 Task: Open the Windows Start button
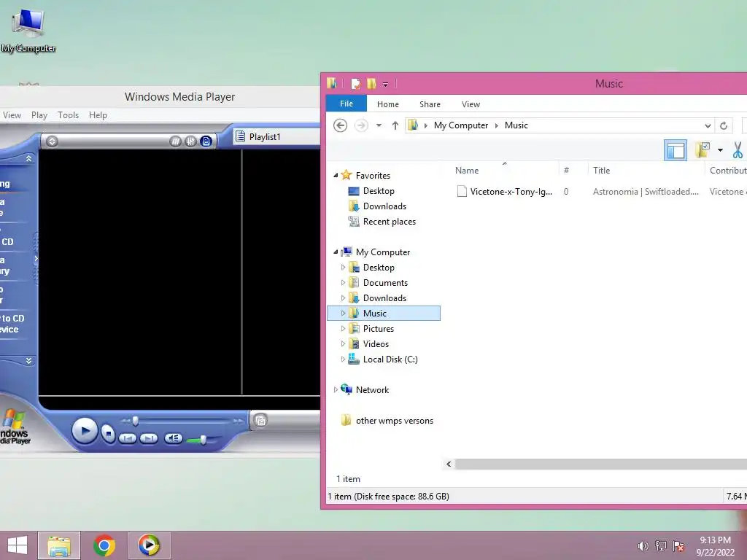[x=18, y=545]
